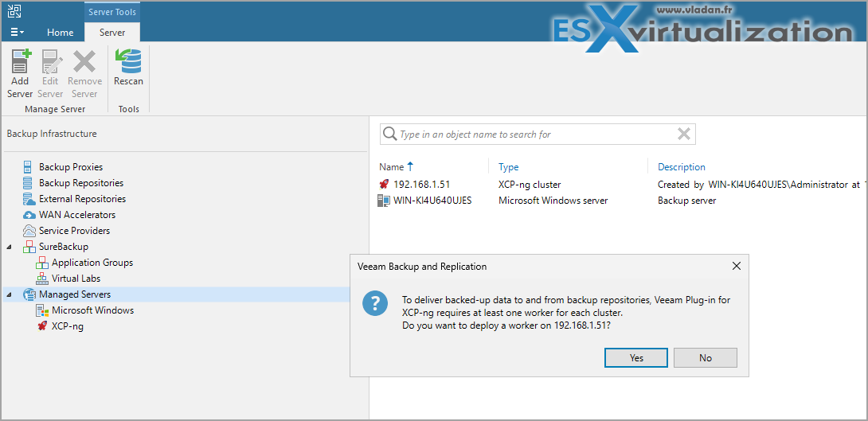Click No in the dialog

pyautogui.click(x=705, y=358)
